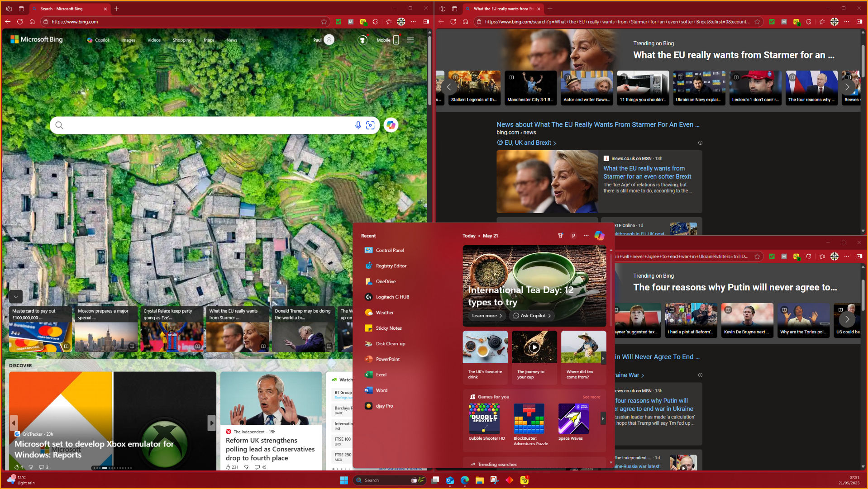Open File Explorer from the taskbar

pos(480,480)
